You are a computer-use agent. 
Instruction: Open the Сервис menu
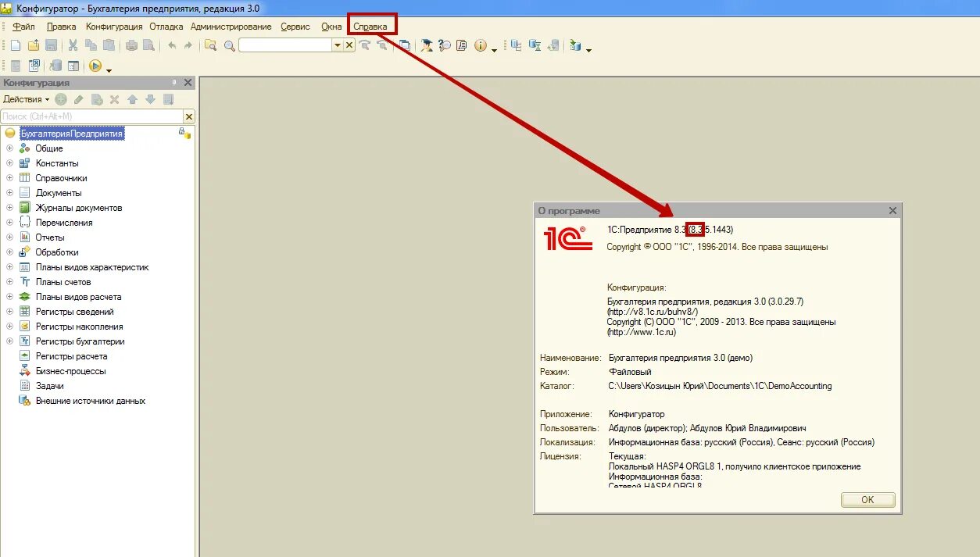(x=295, y=27)
